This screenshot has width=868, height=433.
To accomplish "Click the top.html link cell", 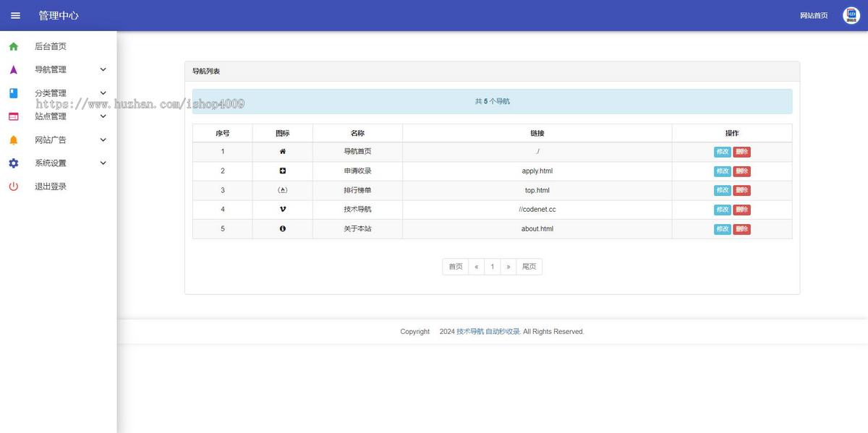I will pyautogui.click(x=537, y=190).
